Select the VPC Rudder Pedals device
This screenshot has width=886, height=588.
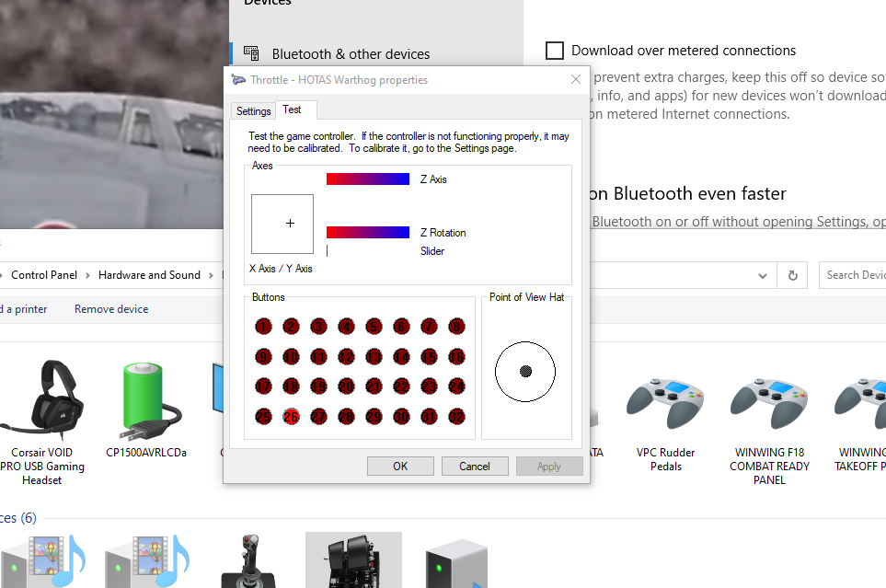pos(665,424)
